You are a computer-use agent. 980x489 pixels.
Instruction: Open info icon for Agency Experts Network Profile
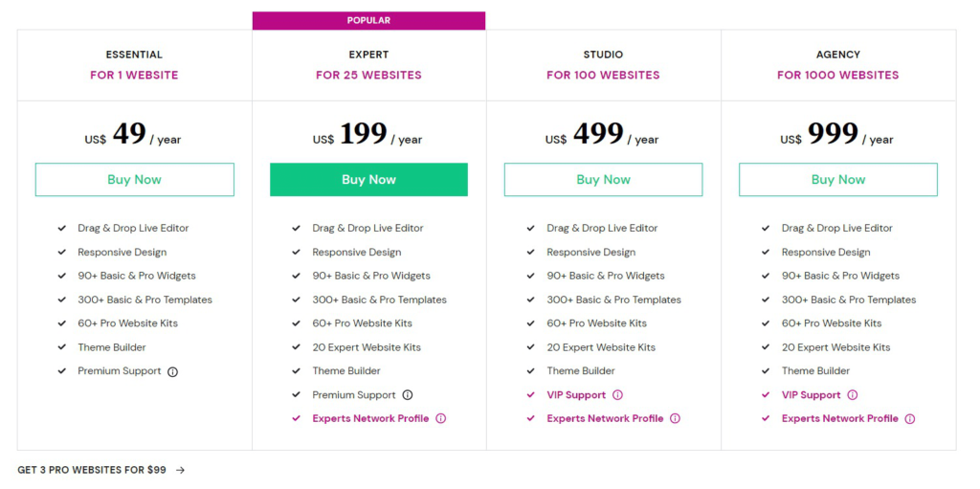pyautogui.click(x=910, y=419)
